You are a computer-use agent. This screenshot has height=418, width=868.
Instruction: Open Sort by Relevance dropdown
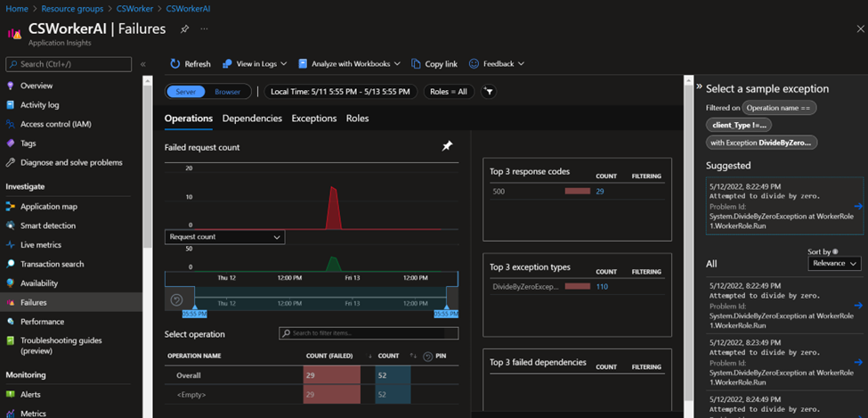coord(834,263)
